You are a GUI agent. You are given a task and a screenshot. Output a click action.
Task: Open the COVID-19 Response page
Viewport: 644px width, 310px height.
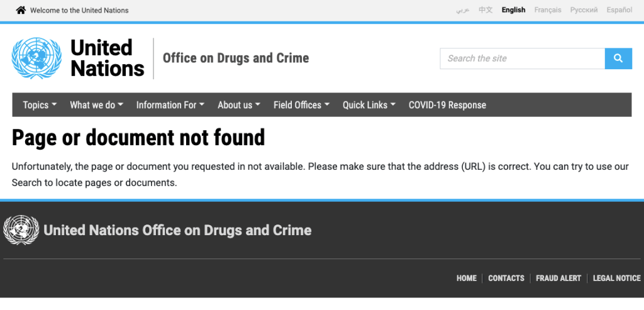(x=447, y=105)
